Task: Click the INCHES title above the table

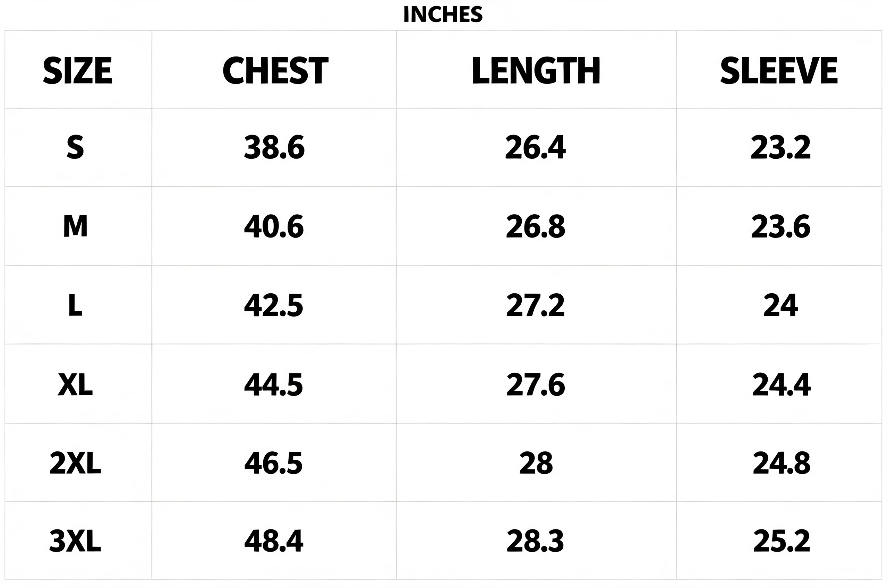Action: (x=443, y=15)
